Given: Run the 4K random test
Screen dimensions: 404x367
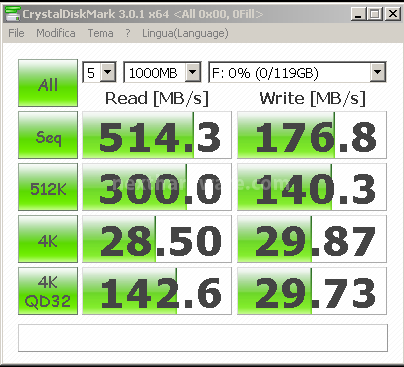Looking at the screenshot, I should tap(48, 239).
